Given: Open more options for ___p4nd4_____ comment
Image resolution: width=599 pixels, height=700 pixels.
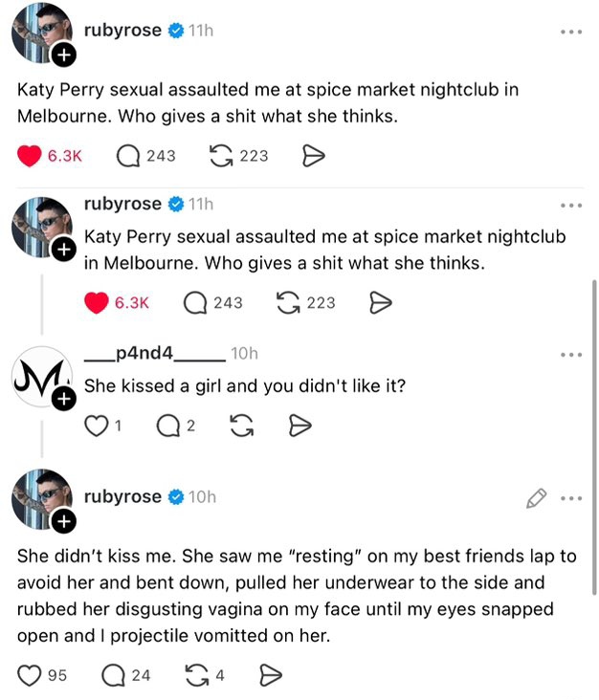Looking at the screenshot, I should (572, 355).
